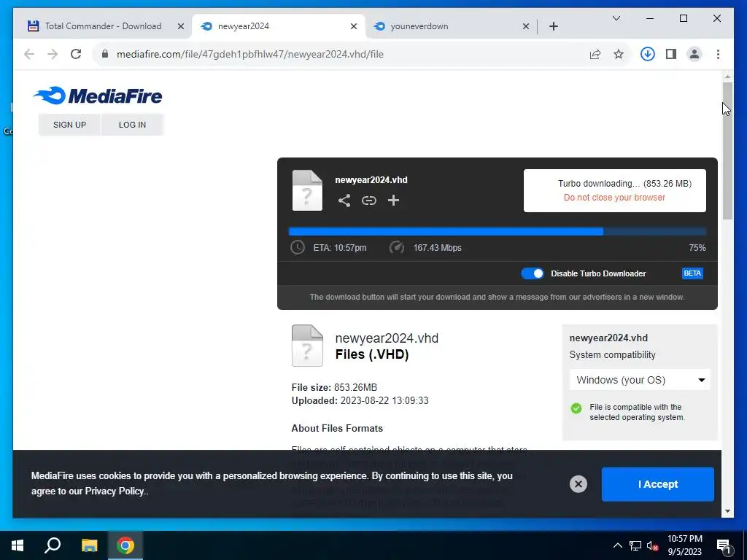This screenshot has width=747, height=560.
Task: Click the scrollbar down arrow
Action: point(727,511)
